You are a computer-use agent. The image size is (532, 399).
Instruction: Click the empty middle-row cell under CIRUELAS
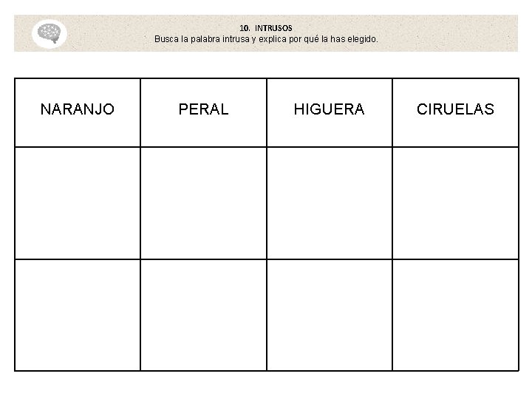pyautogui.click(x=456, y=203)
